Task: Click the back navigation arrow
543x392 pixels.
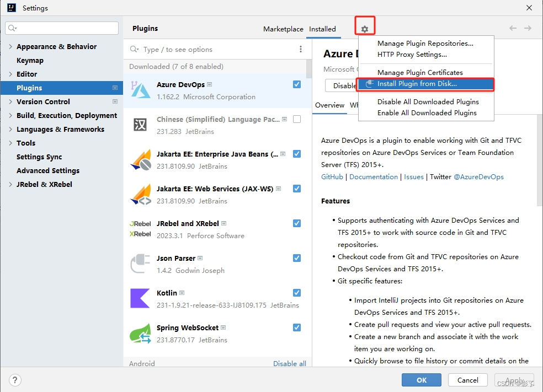Action: 513,28
